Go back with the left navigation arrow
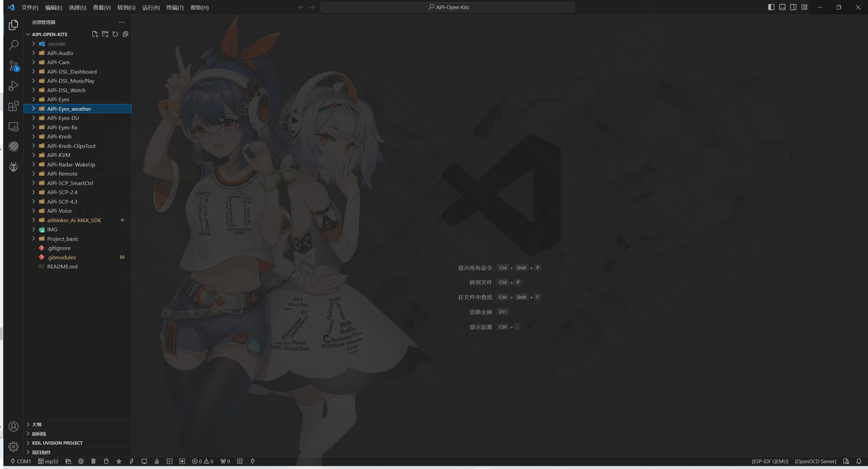The width and height of the screenshot is (868, 469). 301,7
